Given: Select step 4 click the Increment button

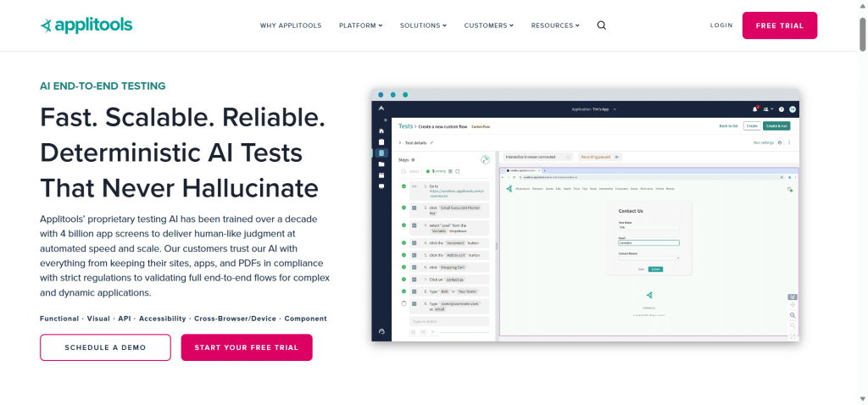Looking at the screenshot, I should tap(449, 243).
